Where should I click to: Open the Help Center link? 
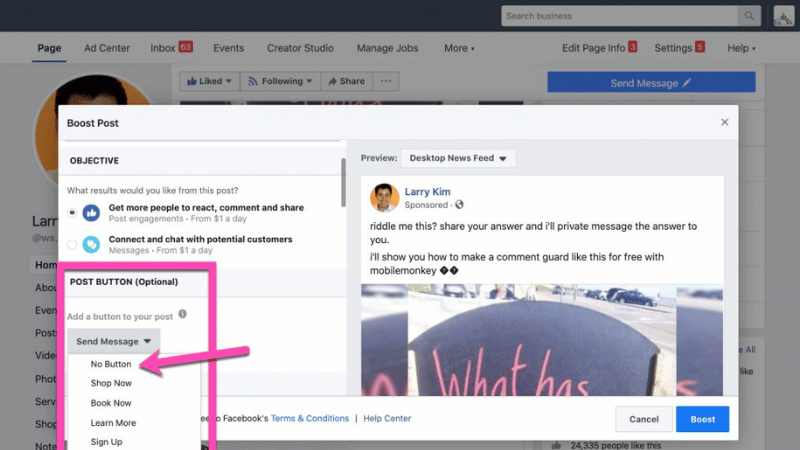pyautogui.click(x=387, y=418)
